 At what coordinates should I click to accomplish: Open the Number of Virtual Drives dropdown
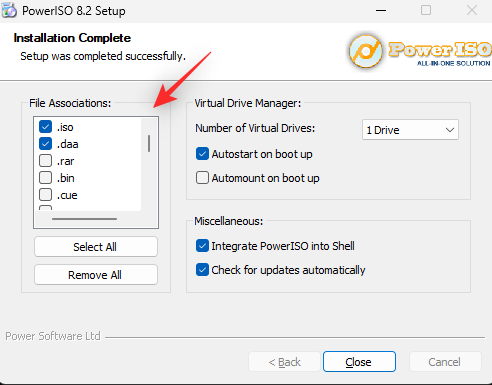410,130
